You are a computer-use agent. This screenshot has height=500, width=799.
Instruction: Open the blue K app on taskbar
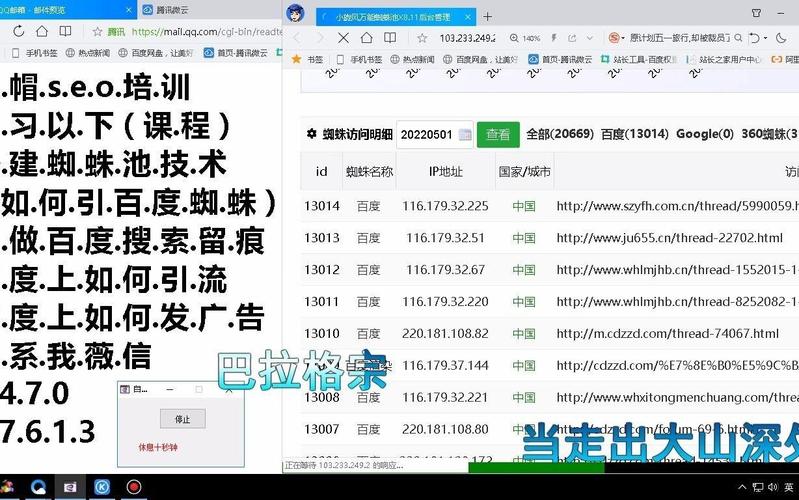tap(102, 487)
